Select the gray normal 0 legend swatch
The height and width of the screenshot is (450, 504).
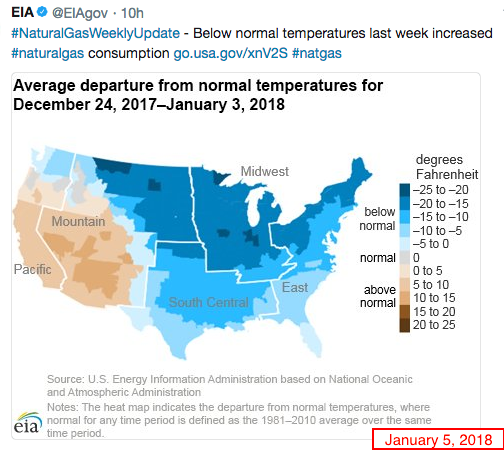coord(405,258)
